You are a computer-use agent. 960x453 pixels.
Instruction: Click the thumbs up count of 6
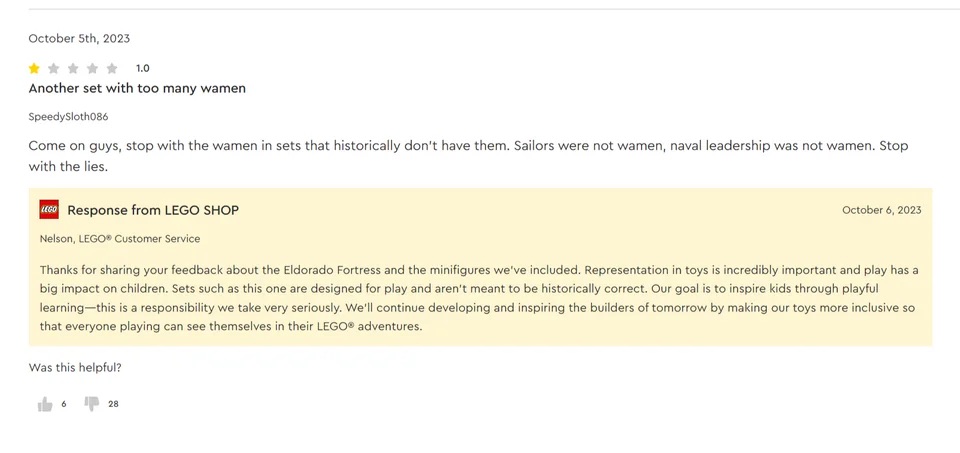[64, 404]
